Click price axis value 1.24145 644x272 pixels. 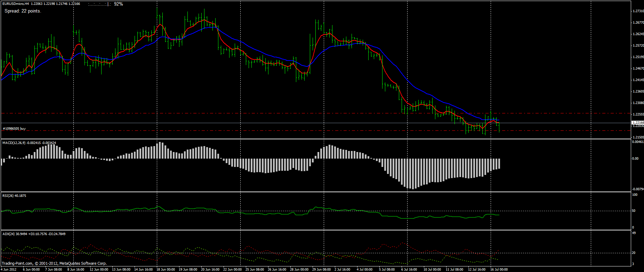pyautogui.click(x=638, y=80)
